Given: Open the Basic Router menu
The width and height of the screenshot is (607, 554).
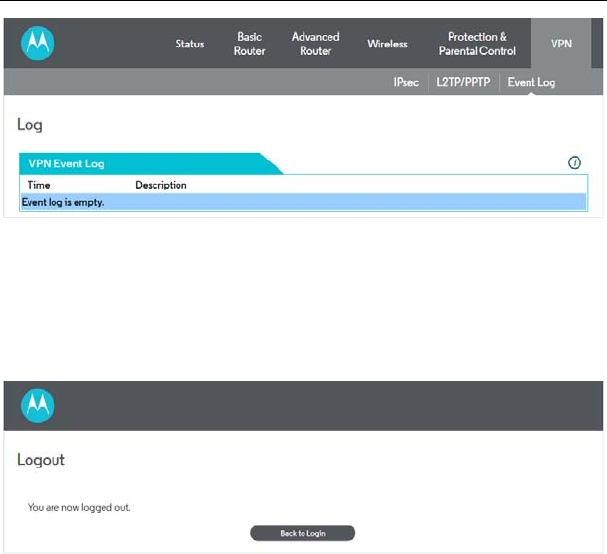Looking at the screenshot, I should (250, 44).
